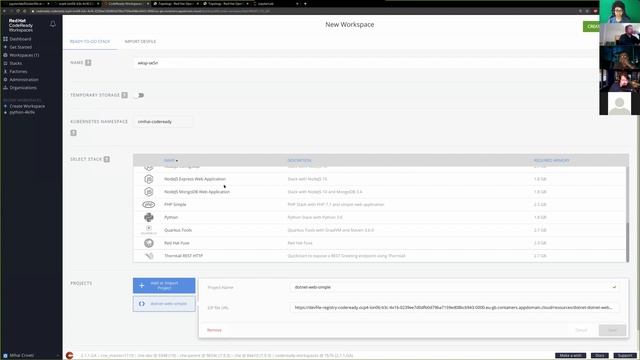
Task: Select the Quarkus Tools stack icon
Action: pos(149,230)
